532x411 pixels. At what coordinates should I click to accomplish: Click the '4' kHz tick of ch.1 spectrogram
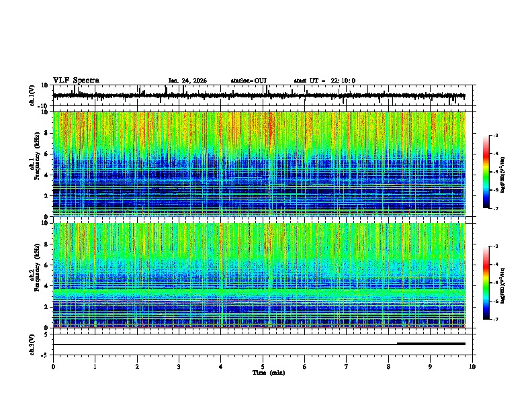[x=47, y=175]
